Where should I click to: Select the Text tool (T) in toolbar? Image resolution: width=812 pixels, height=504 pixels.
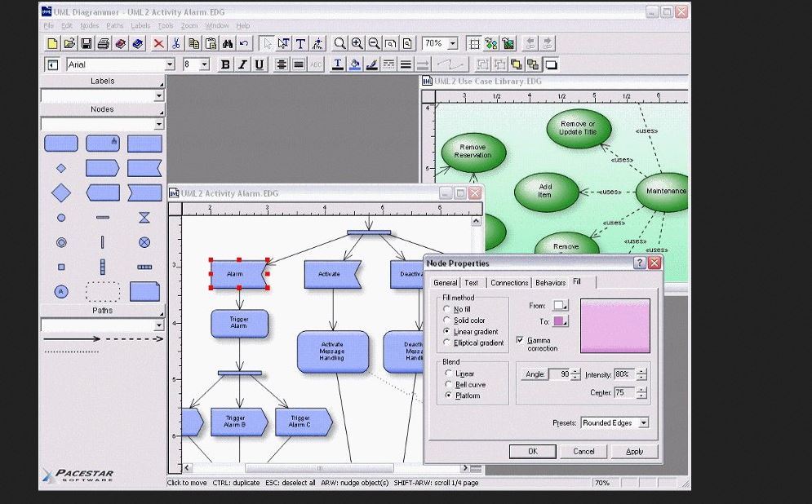tap(300, 43)
